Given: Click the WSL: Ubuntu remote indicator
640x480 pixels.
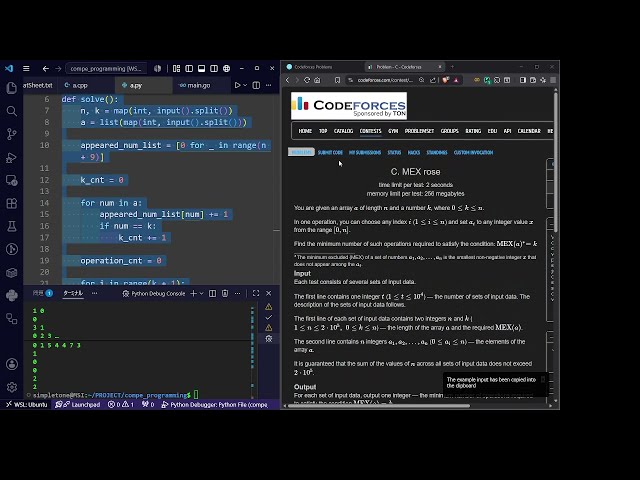Looking at the screenshot, I should pos(27,404).
